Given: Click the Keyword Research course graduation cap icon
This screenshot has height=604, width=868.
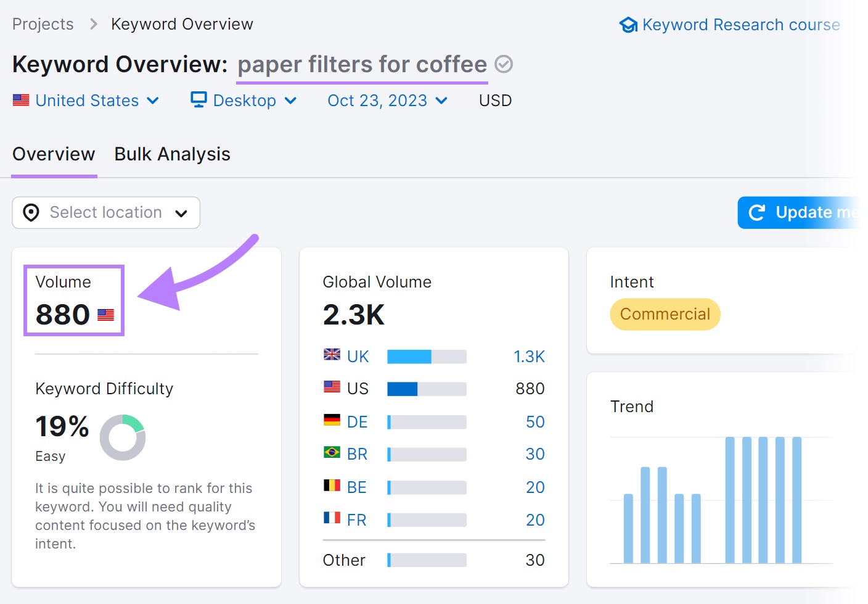Looking at the screenshot, I should tap(628, 25).
